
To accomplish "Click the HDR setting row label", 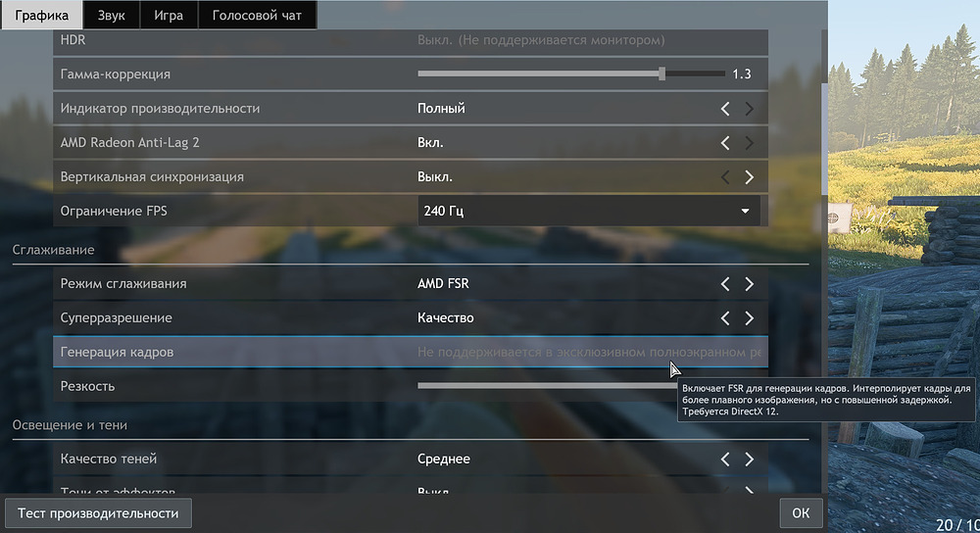I will [73, 40].
